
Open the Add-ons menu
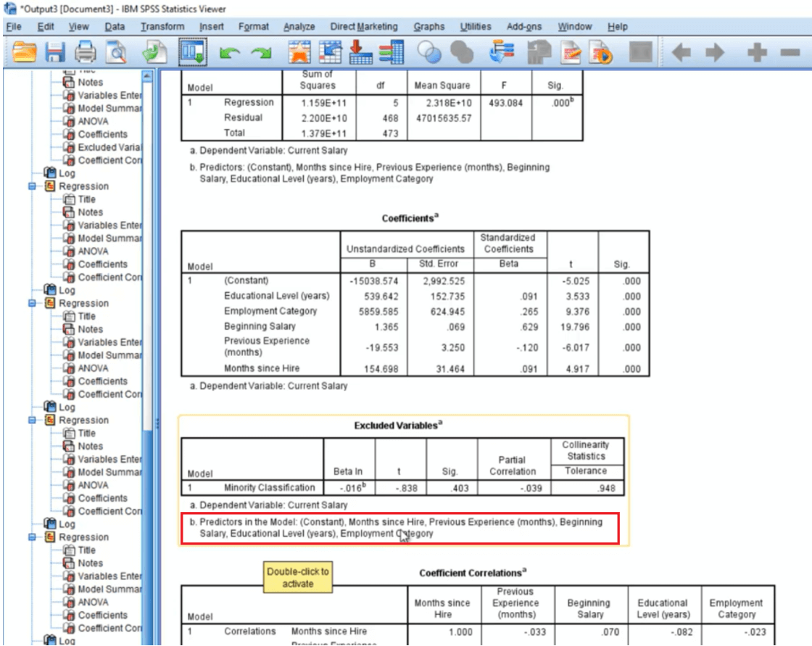524,26
